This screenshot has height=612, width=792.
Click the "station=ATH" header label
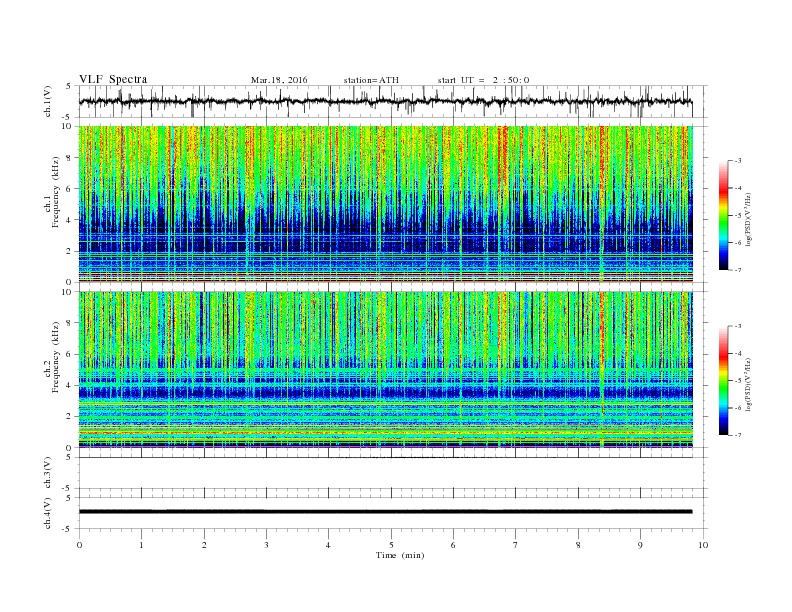pyautogui.click(x=371, y=80)
